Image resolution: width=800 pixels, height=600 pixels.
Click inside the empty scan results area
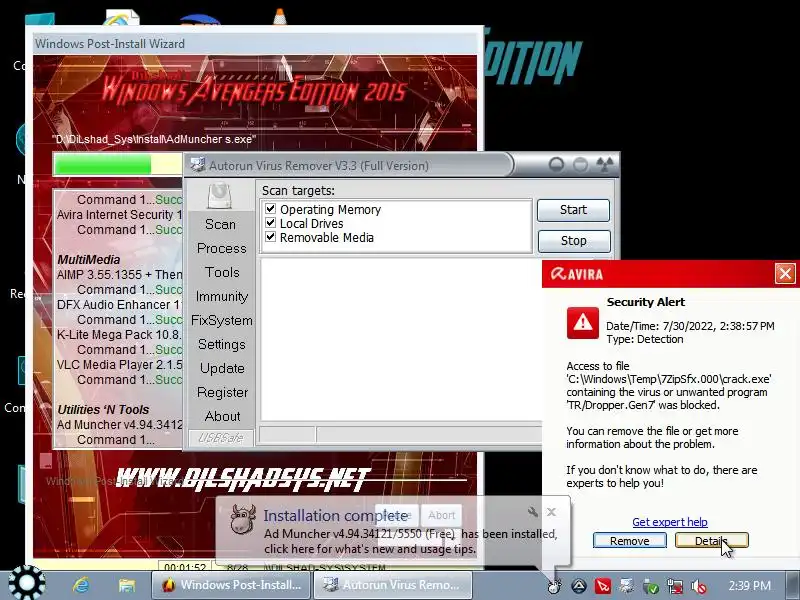(401, 339)
